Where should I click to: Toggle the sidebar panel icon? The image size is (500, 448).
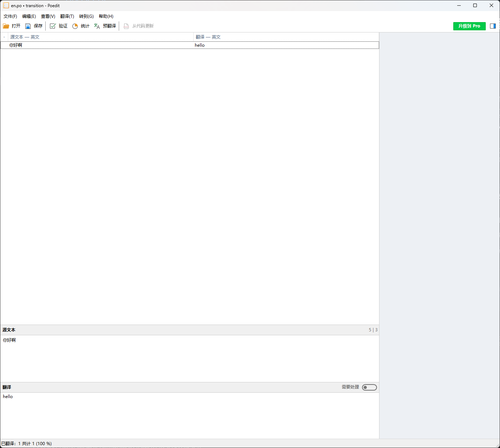click(x=493, y=26)
